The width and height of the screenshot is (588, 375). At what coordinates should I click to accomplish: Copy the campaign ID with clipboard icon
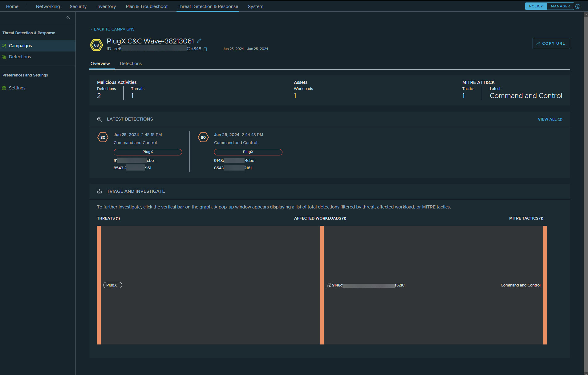[205, 49]
